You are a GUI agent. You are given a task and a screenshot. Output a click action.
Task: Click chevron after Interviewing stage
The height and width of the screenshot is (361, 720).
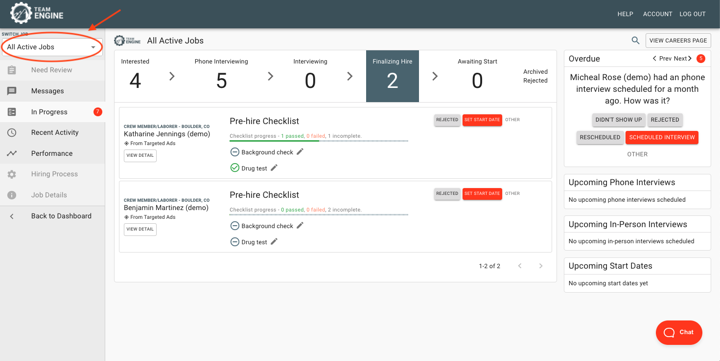(350, 76)
